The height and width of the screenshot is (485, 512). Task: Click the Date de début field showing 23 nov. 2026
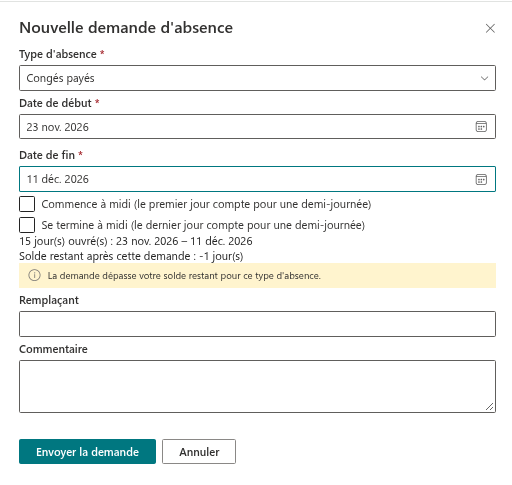(257, 127)
